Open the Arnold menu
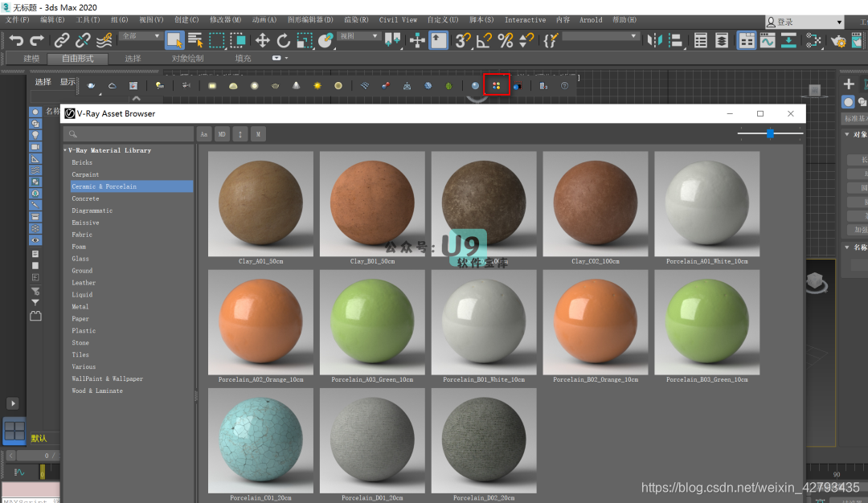 click(x=591, y=20)
